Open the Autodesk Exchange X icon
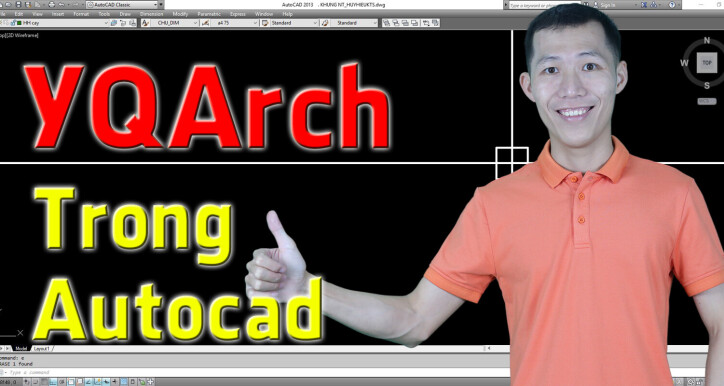Screen dimensions: 724x386 pos(644,5)
